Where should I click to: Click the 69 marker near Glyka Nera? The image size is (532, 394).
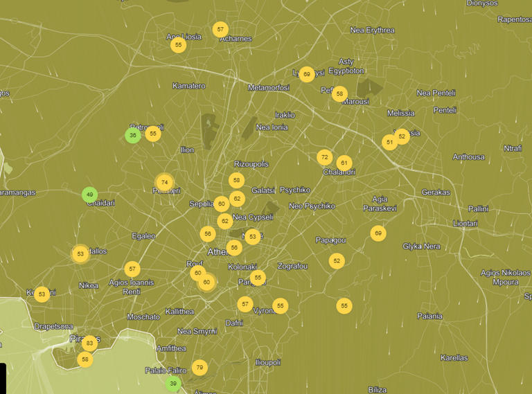point(378,233)
